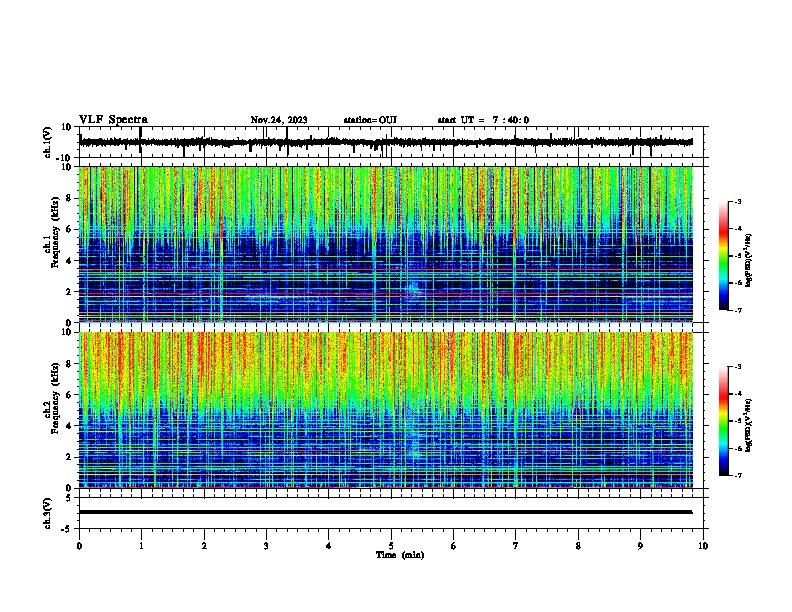This screenshot has height=612, width=792.
Task: Click the flat ch.3 voltage trace line
Action: click(x=385, y=512)
